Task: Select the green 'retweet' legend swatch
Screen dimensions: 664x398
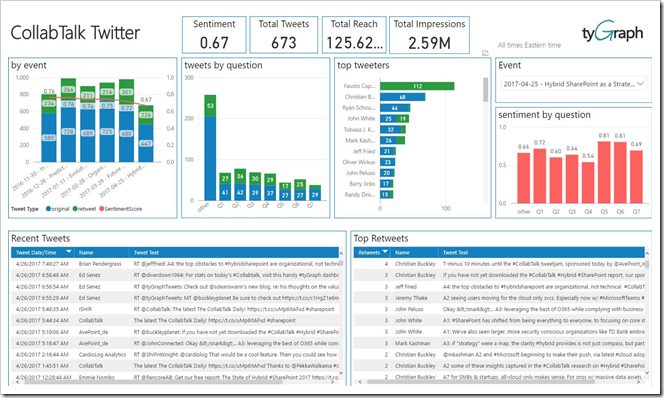Action: click(75, 209)
